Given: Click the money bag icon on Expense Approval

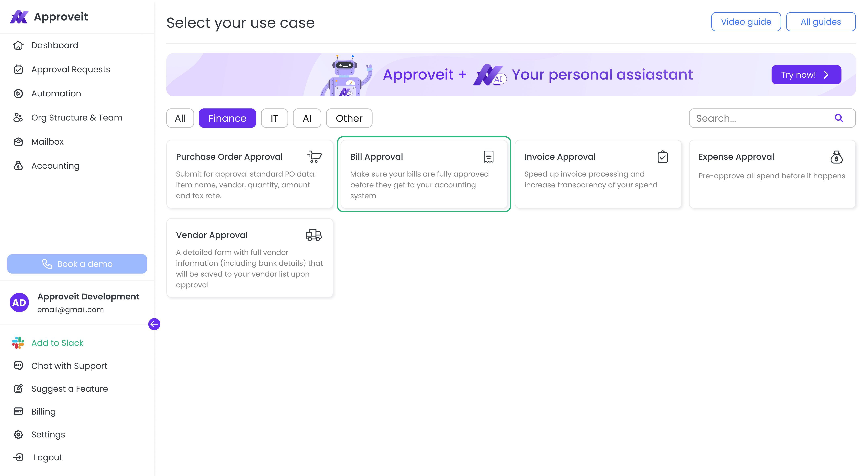Looking at the screenshot, I should (836, 157).
